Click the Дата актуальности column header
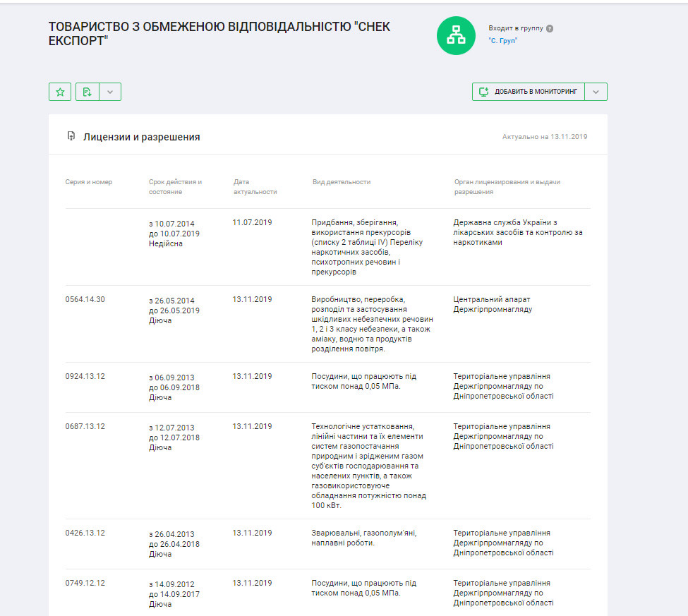This screenshot has width=688, height=616. point(255,186)
